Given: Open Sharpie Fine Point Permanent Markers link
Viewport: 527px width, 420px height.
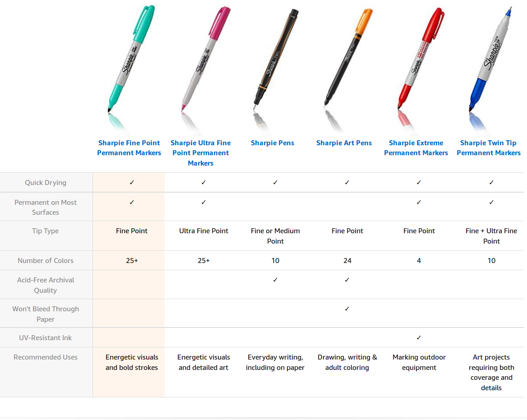Looking at the screenshot, I should pos(129,148).
